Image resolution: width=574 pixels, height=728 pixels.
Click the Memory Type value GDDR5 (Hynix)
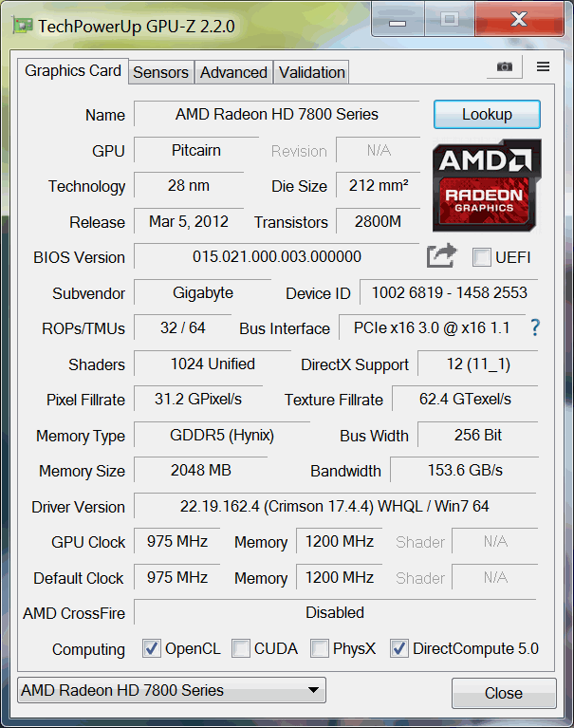coord(222,435)
